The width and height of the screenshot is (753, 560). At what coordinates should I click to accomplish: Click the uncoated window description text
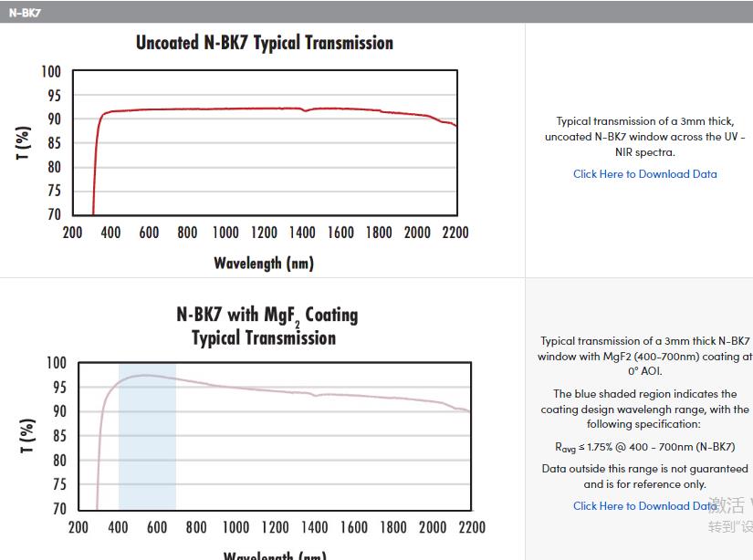644,137
